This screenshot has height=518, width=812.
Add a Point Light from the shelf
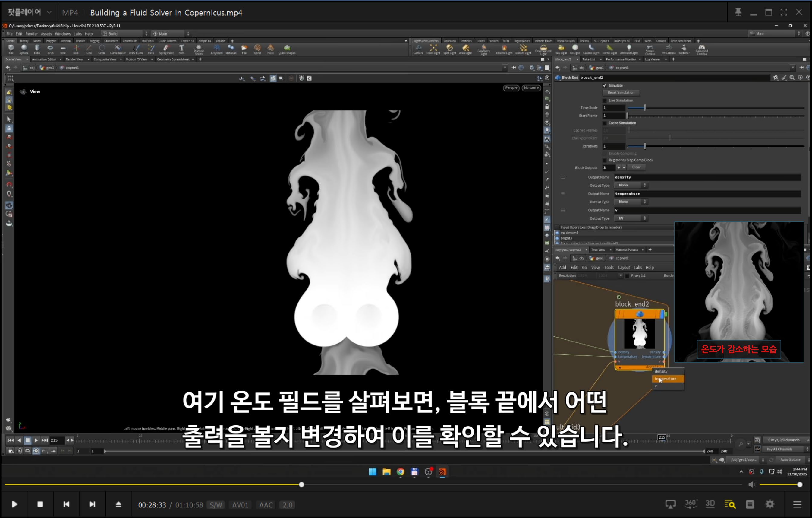pyautogui.click(x=433, y=49)
